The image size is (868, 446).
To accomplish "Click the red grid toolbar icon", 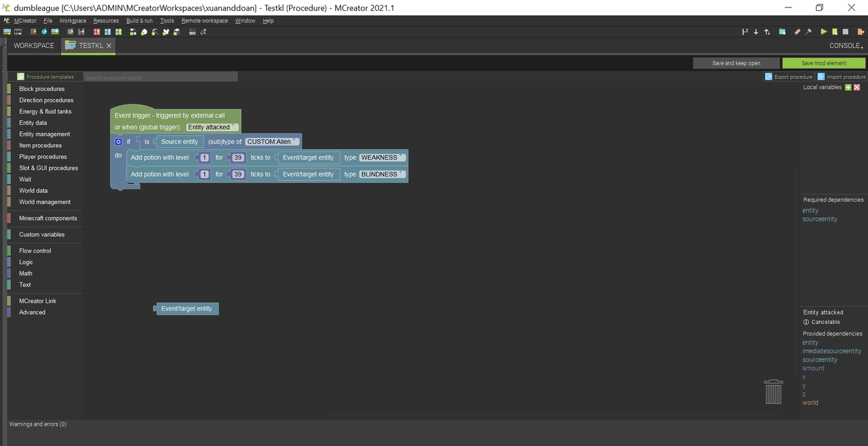I will [x=96, y=32].
